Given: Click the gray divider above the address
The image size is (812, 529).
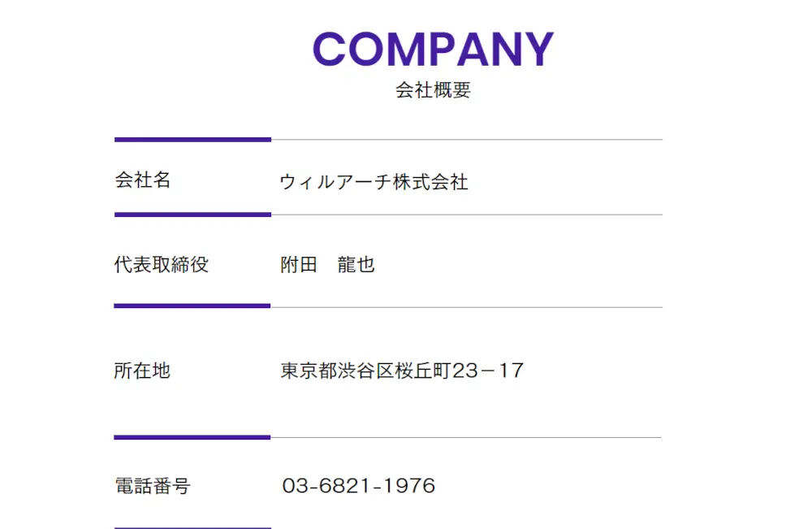Looking at the screenshot, I should point(467,307).
